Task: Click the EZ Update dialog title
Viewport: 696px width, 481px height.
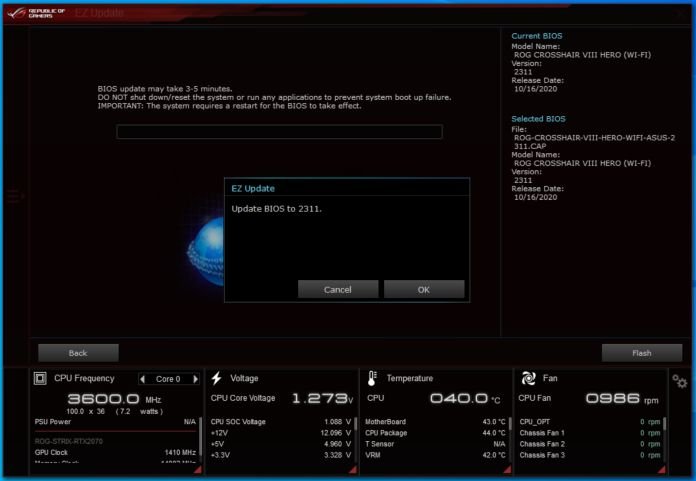Action: click(253, 188)
